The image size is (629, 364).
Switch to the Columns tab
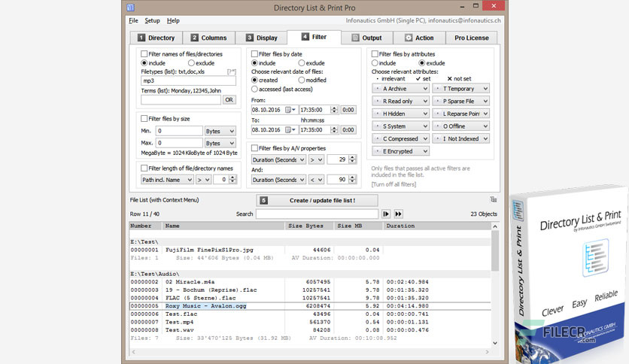click(x=208, y=38)
